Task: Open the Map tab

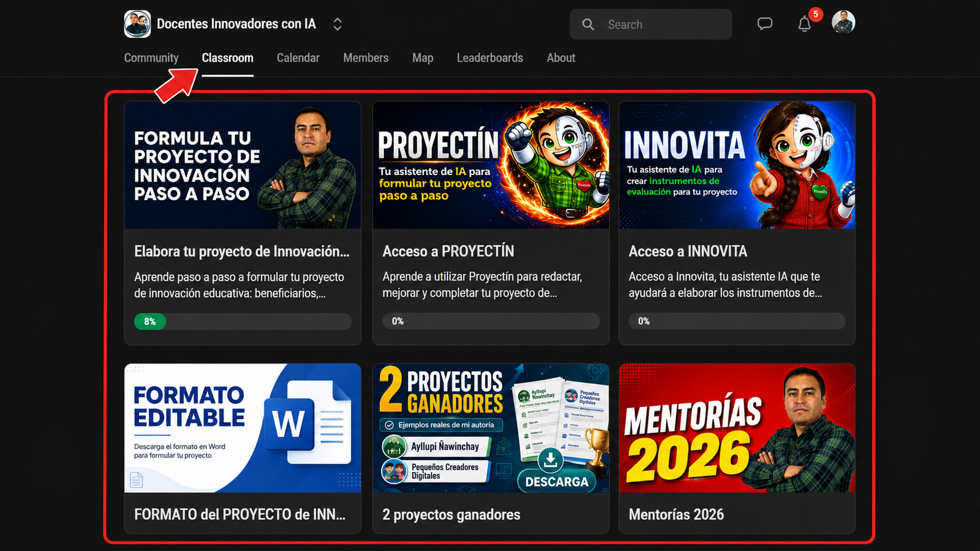Action: click(423, 58)
